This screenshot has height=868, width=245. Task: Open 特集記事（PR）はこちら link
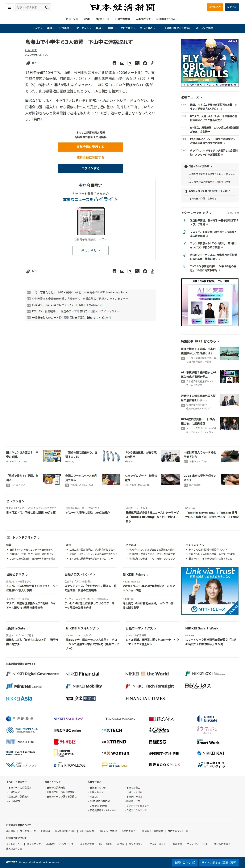click(x=200, y=341)
